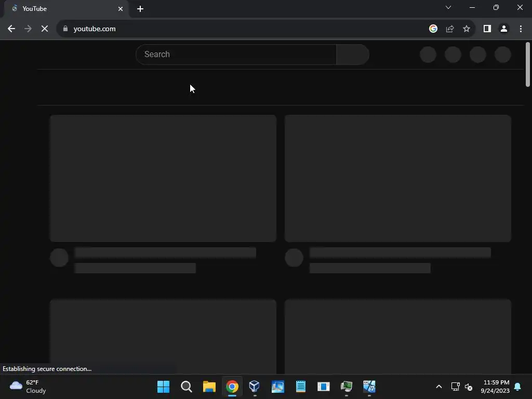
Task: Share this page using the share icon
Action: (450, 29)
